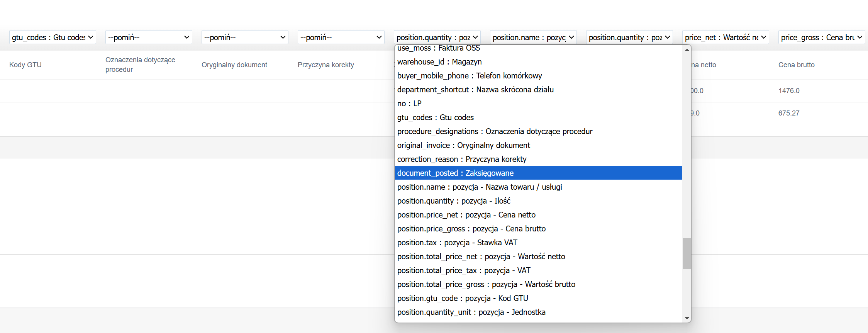Choose correction_reason : Przyczyna korekty option
The image size is (868, 333).
click(x=539, y=159)
